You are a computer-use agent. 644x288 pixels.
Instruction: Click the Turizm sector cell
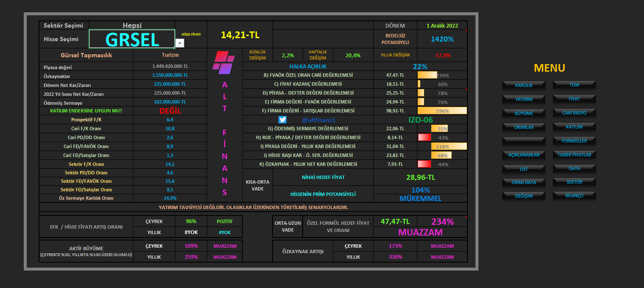pos(170,55)
